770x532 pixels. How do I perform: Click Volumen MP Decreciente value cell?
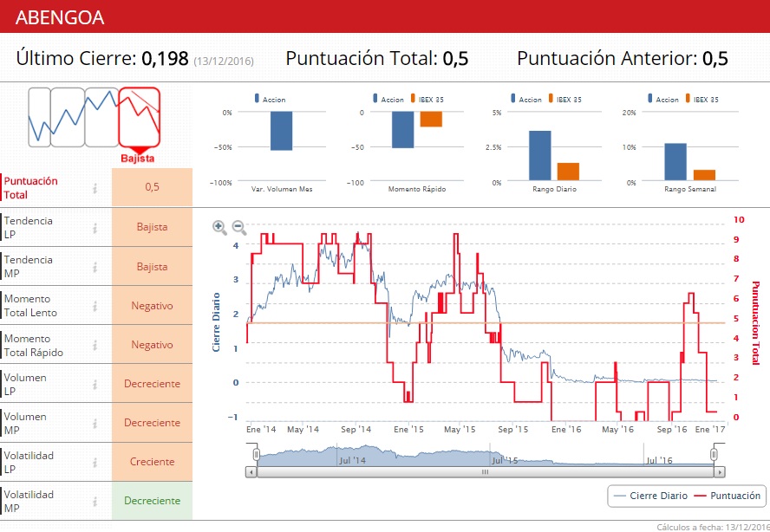coord(153,423)
